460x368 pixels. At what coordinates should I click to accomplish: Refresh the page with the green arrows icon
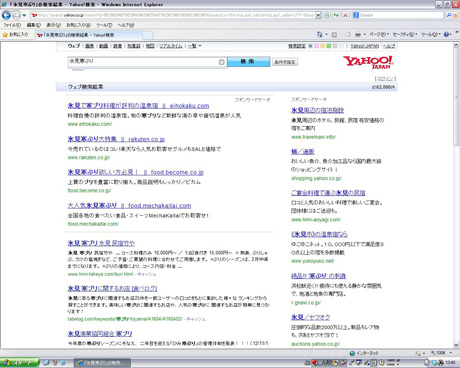point(336,15)
